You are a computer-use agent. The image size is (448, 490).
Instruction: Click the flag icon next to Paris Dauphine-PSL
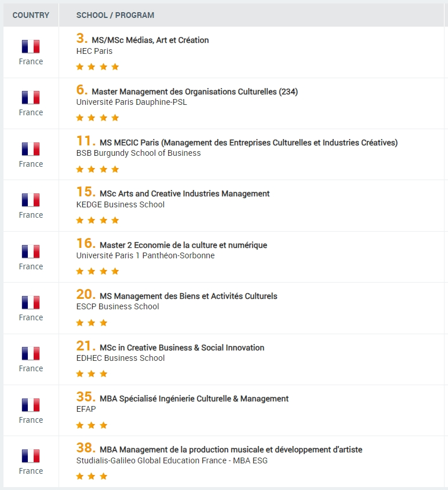tap(31, 97)
